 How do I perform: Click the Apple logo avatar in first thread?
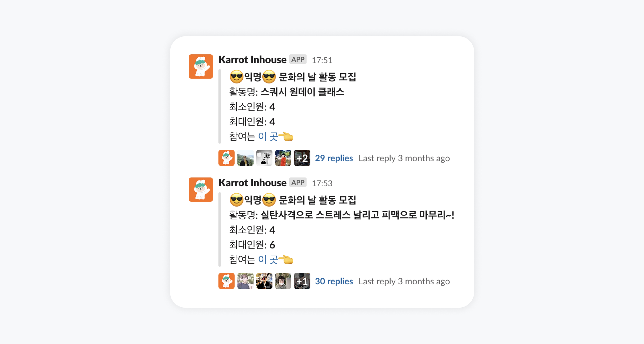pos(264,158)
